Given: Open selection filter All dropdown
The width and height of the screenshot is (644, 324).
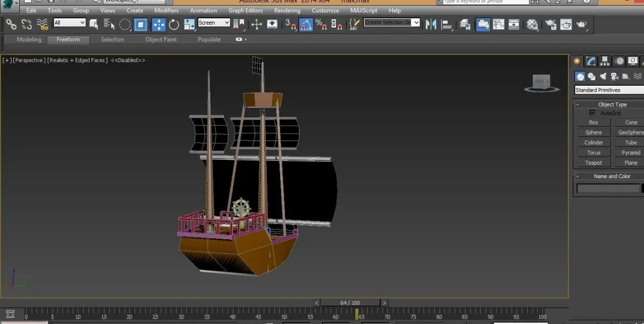Looking at the screenshot, I should tap(69, 23).
